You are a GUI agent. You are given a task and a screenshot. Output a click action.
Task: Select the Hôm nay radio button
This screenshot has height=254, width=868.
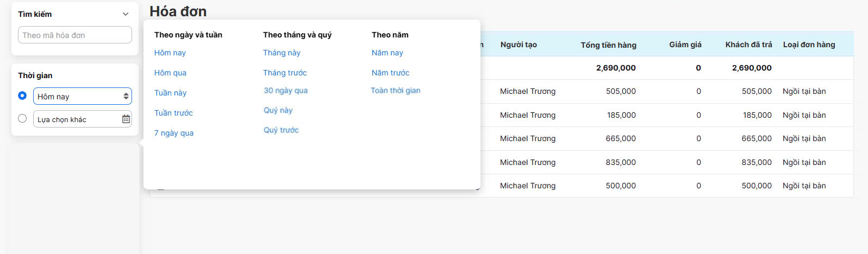coord(22,96)
